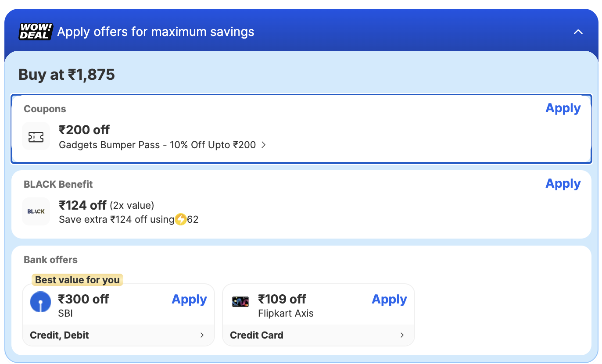The width and height of the screenshot is (602, 364).
Task: Click the Apply offers for maximum savings header
Action: (156, 32)
